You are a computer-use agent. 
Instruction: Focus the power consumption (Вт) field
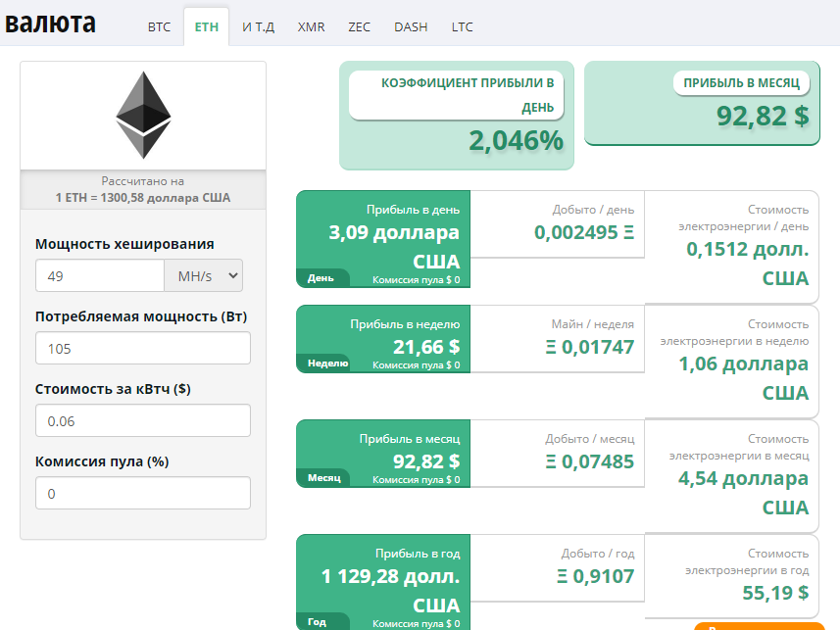coord(142,348)
